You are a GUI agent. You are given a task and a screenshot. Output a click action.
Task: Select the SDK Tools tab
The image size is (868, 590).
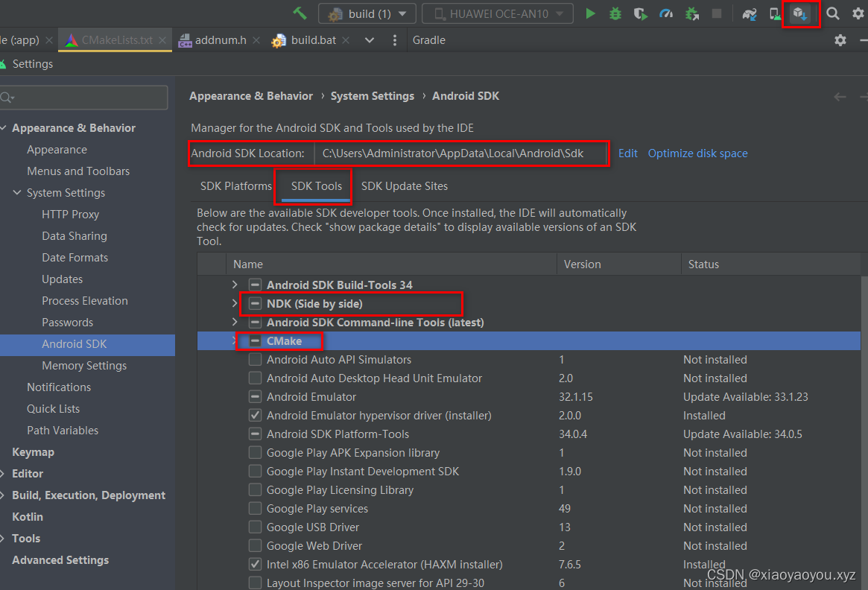click(317, 186)
